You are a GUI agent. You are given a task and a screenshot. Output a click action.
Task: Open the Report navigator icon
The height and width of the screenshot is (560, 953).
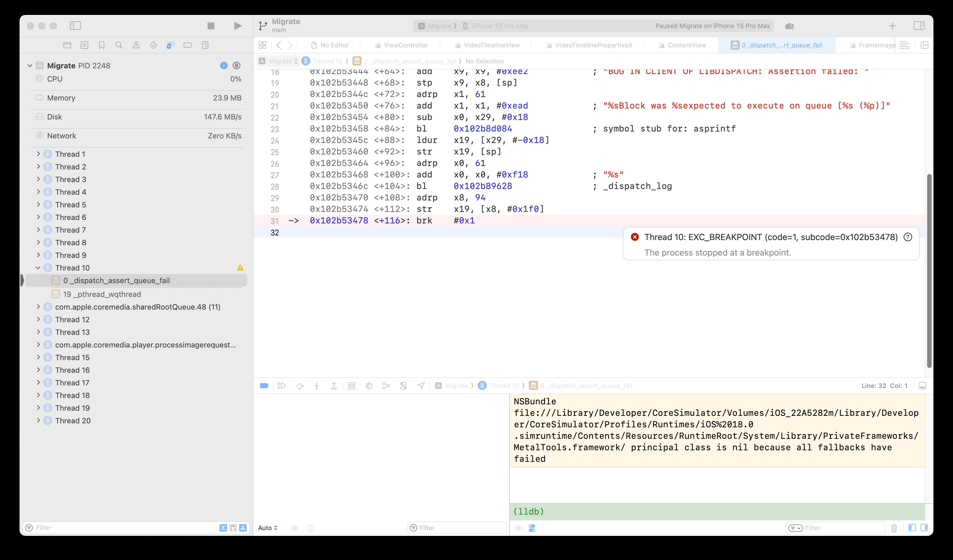(x=205, y=45)
